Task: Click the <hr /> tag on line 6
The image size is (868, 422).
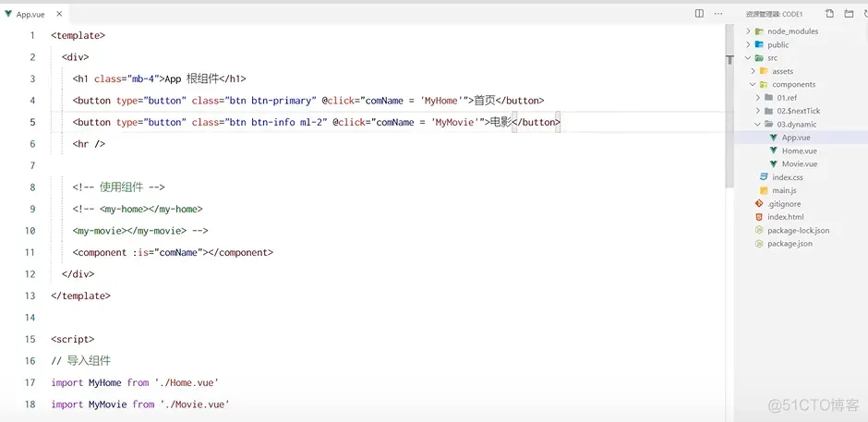Action: tap(89, 144)
